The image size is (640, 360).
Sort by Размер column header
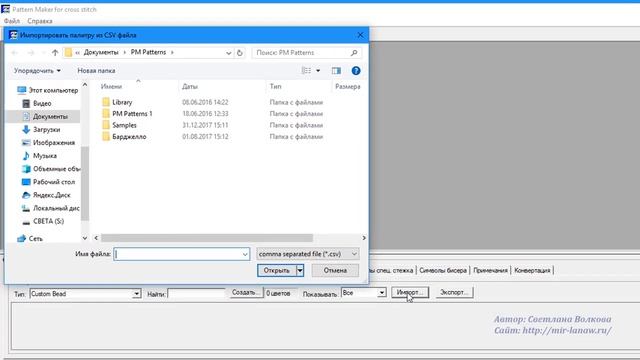click(347, 87)
